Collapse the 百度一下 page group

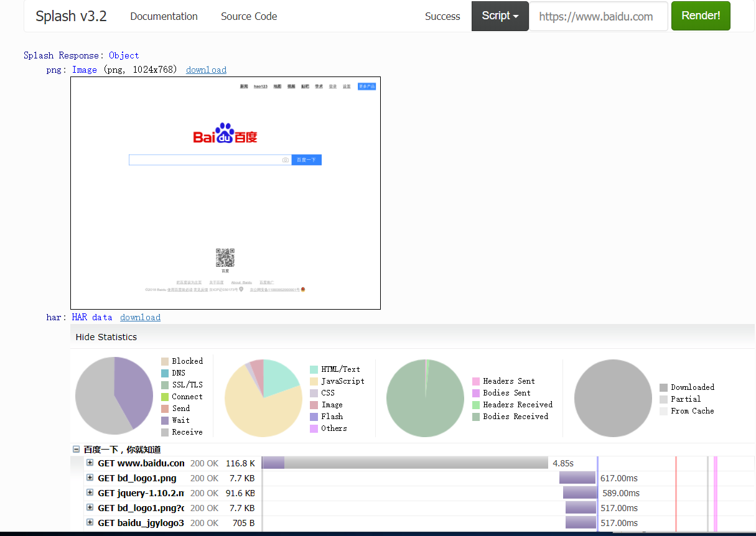pos(77,449)
